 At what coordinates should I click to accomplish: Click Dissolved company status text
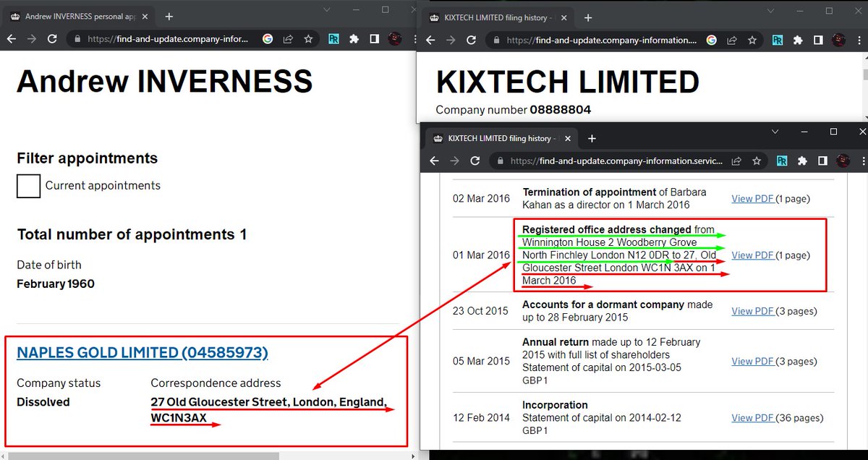tap(43, 402)
